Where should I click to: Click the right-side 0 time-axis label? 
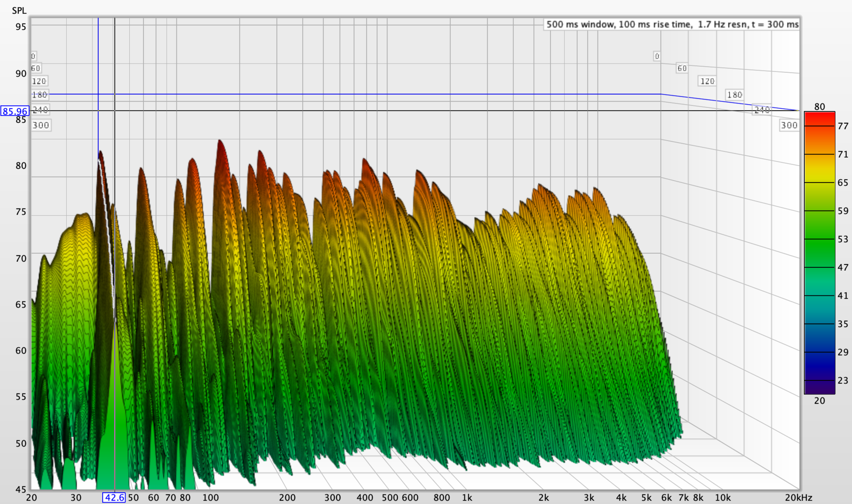[x=657, y=56]
